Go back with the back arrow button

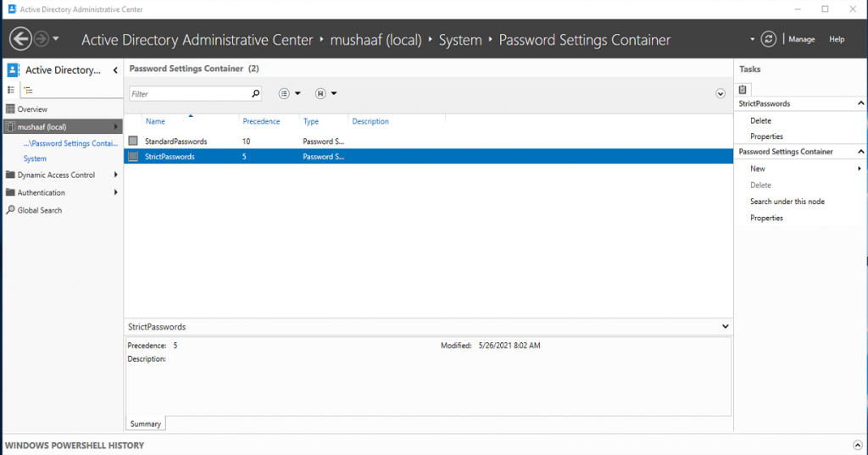[x=20, y=39]
